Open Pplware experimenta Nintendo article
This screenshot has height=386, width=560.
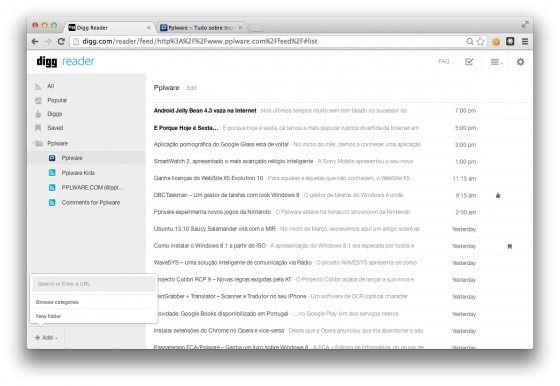pos(212,212)
